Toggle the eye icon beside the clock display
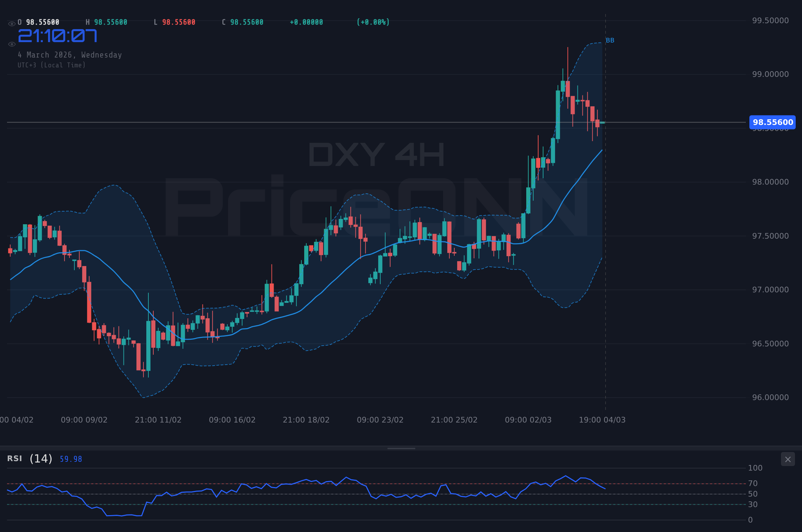 11,44
